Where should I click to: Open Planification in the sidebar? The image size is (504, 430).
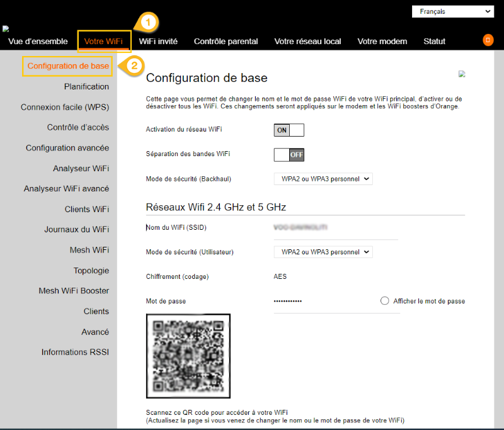coord(86,87)
